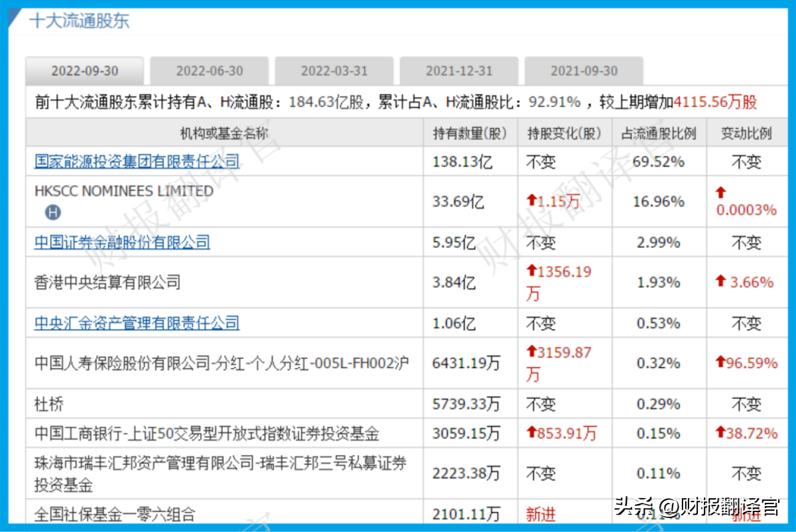Viewport: 796px width, 532px height.
Task: Select the 瑞丰汇邦三号私募证券投资基金 row name
Action: (221, 474)
